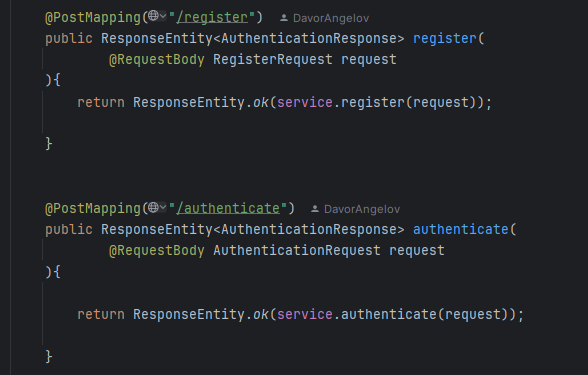588x375 pixels.
Task: Click @RequestBody in the register method
Action: point(156,60)
